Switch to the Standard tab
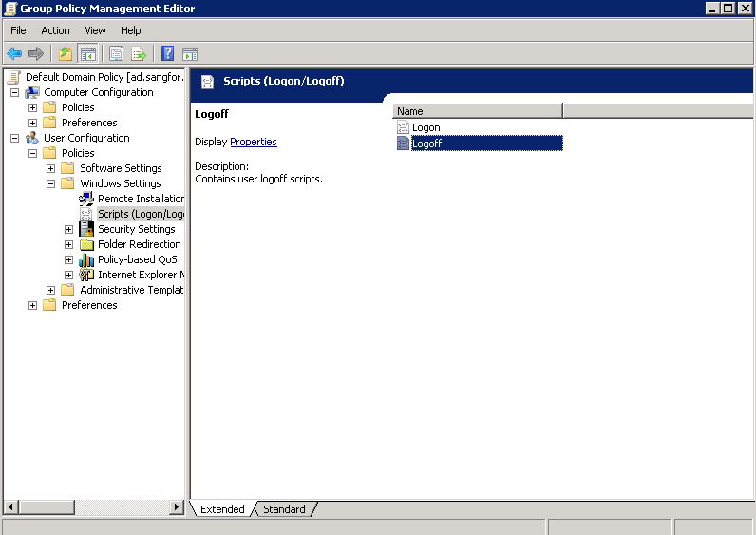This screenshot has height=535, width=756. [284, 509]
